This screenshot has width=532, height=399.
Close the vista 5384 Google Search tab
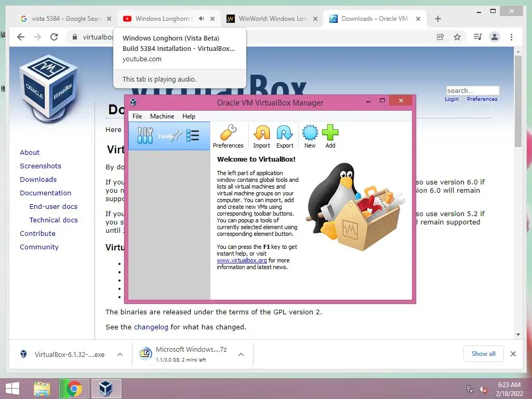tap(109, 19)
